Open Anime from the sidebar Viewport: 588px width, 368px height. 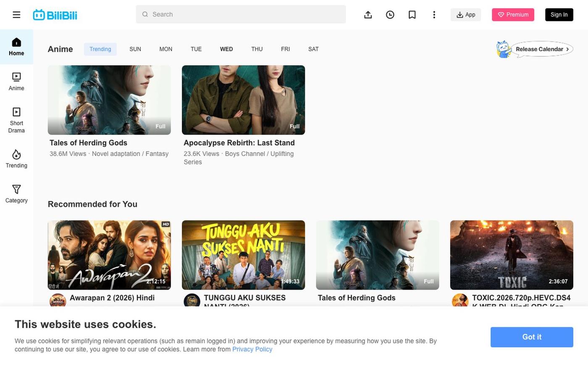pos(16,82)
